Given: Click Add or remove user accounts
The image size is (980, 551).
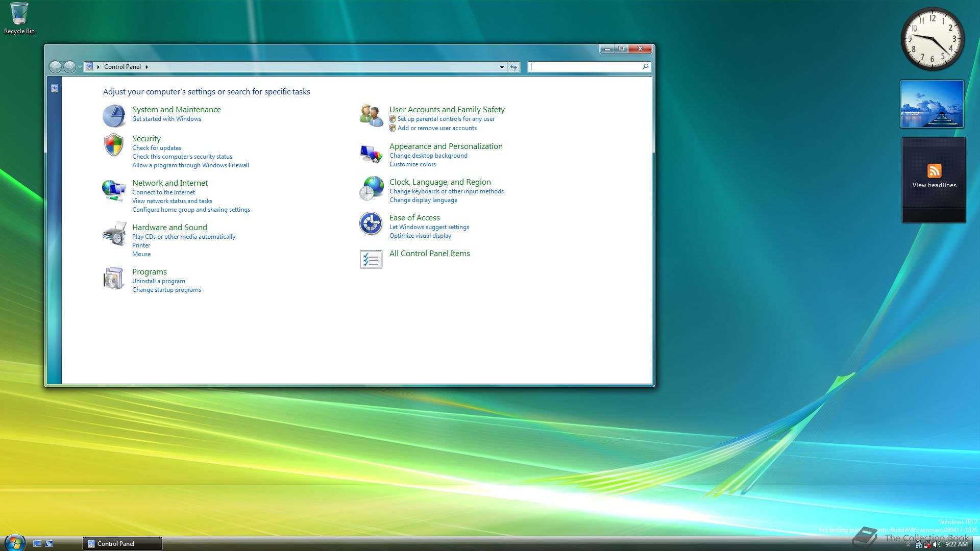Looking at the screenshot, I should point(437,128).
